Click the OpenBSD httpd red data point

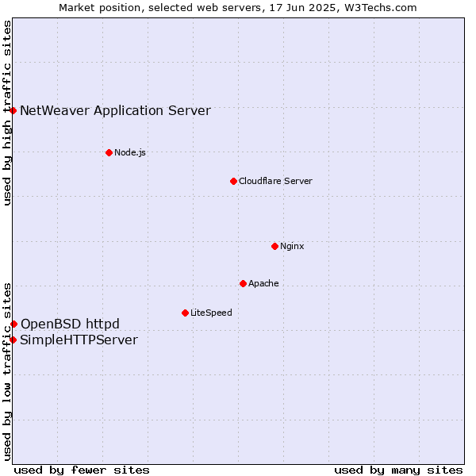coord(13,324)
